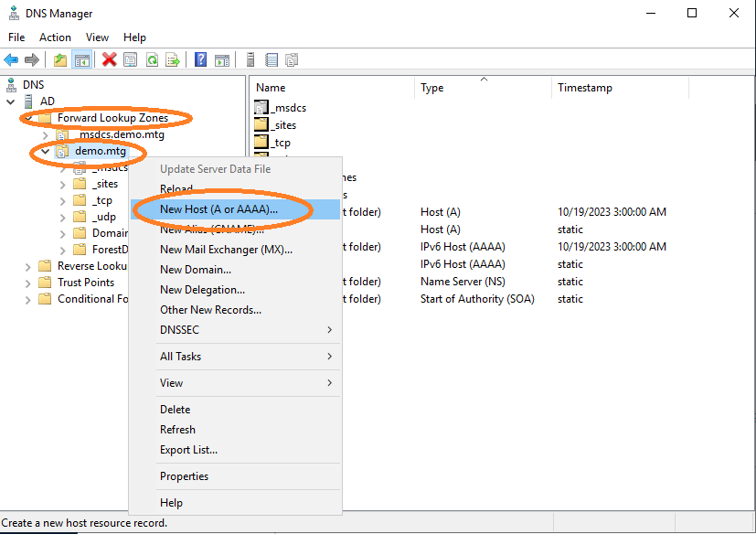The height and width of the screenshot is (534, 756).
Task: Click the Export List toolbar icon
Action: coord(173,59)
